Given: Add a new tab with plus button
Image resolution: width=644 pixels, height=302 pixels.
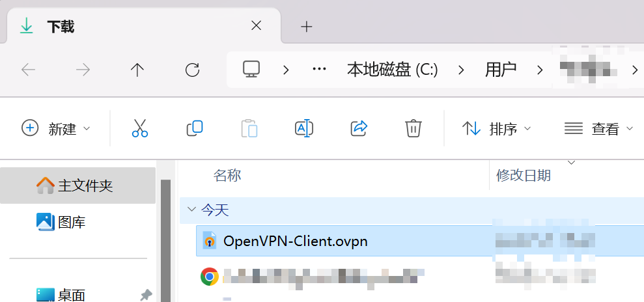Looking at the screenshot, I should (x=307, y=27).
